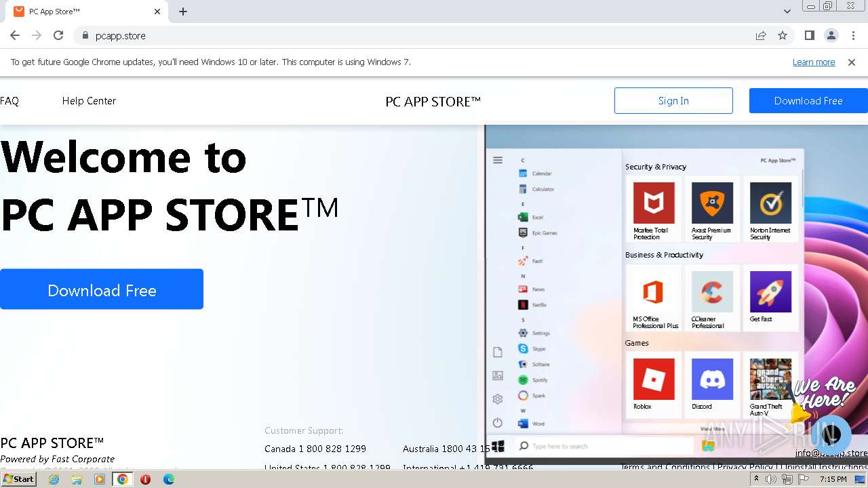
Task: View site information via the lock icon
Action: [85, 35]
